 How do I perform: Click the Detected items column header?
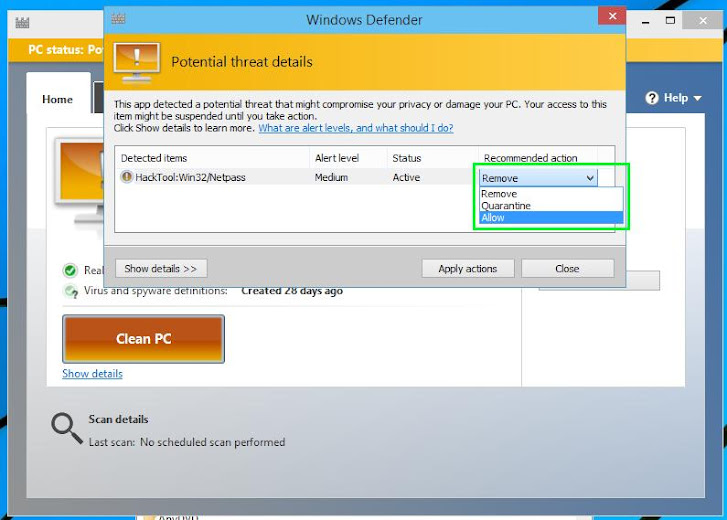click(x=212, y=158)
